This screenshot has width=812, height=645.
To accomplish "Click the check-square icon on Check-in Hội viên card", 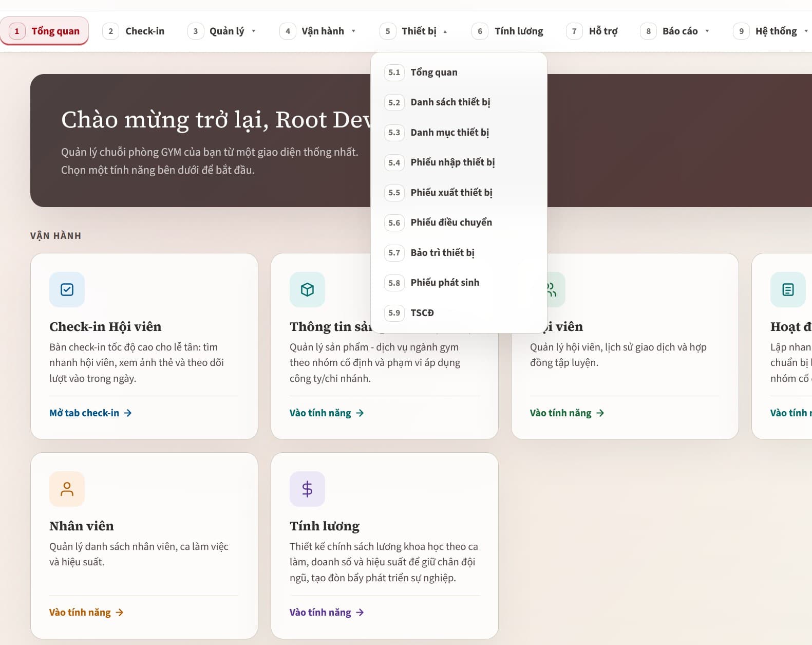I will pyautogui.click(x=67, y=289).
